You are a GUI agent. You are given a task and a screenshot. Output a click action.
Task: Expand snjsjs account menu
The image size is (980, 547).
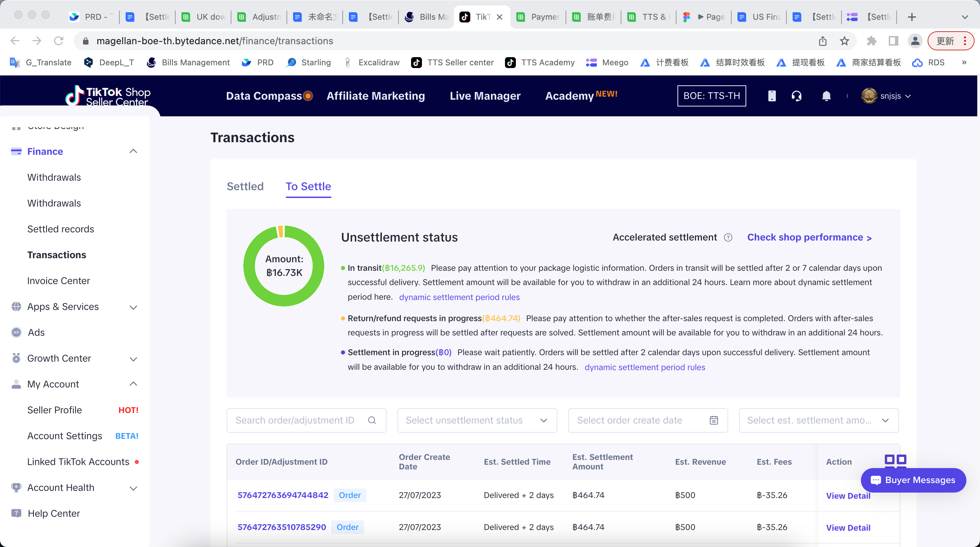pyautogui.click(x=890, y=96)
